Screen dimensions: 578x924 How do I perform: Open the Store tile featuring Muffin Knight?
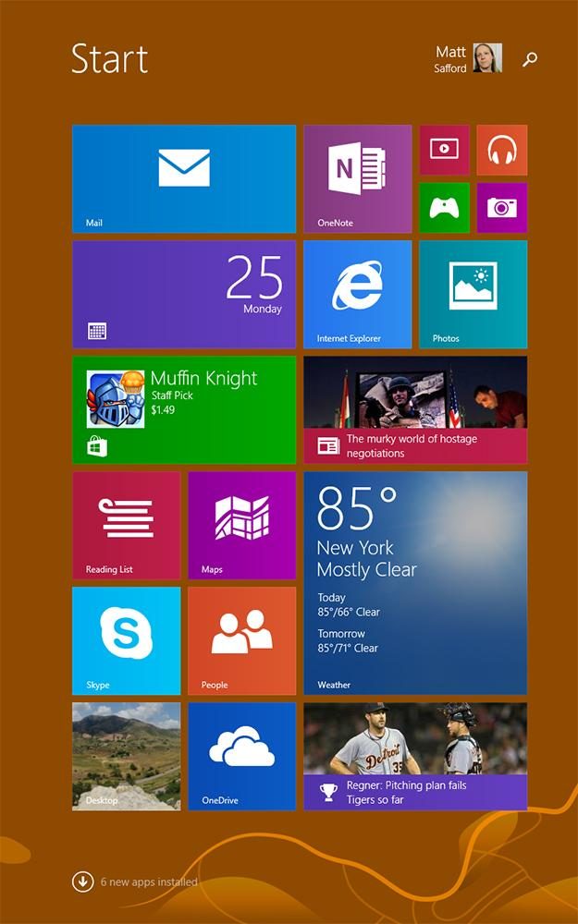184,409
